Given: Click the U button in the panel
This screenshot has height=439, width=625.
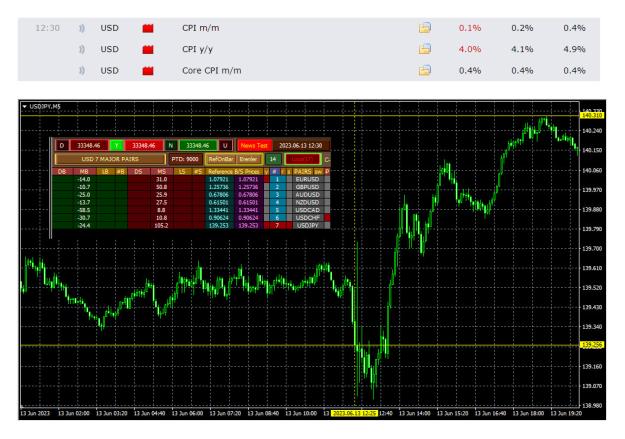Looking at the screenshot, I should [225, 146].
